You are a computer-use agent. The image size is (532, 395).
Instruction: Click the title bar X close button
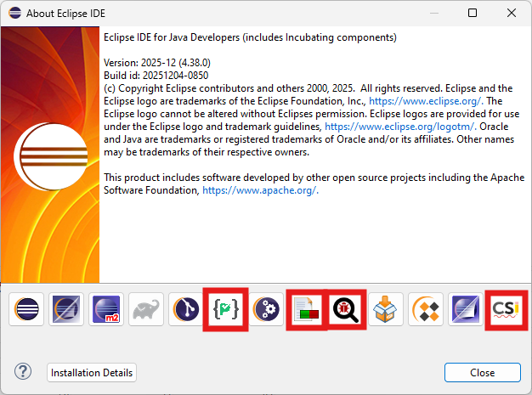coord(512,13)
